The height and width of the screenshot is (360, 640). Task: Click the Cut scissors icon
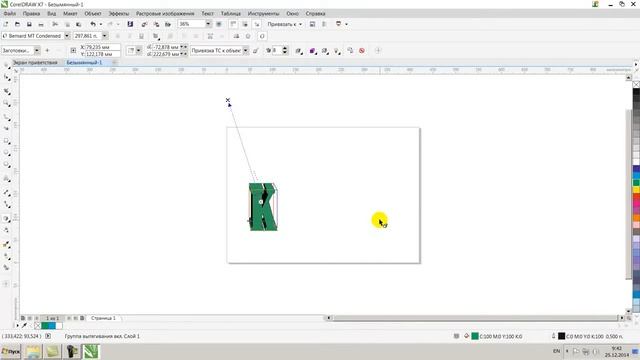(x=55, y=24)
